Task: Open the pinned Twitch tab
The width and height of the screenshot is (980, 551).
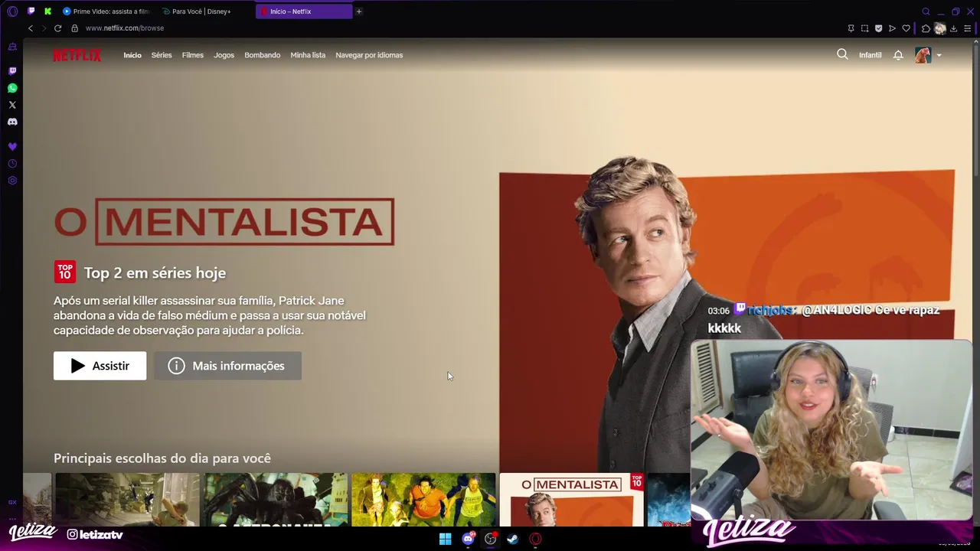Action: pyautogui.click(x=31, y=11)
